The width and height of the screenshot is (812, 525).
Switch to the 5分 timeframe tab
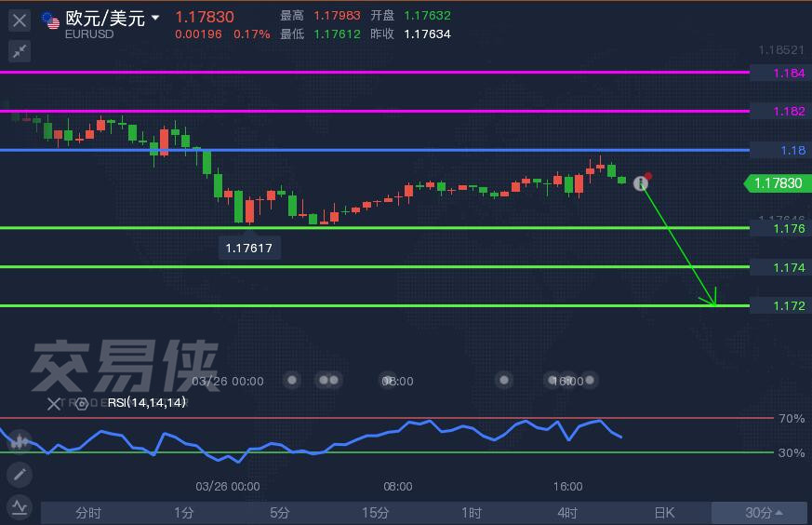[280, 513]
